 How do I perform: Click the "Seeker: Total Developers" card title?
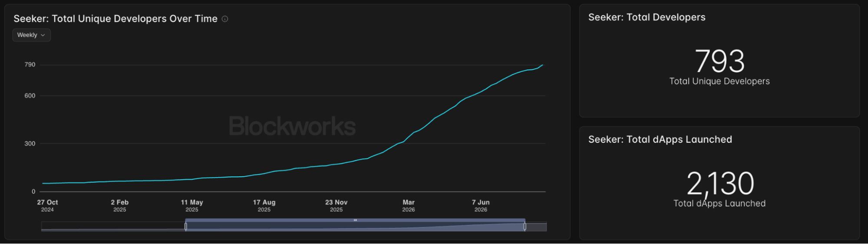pos(647,17)
